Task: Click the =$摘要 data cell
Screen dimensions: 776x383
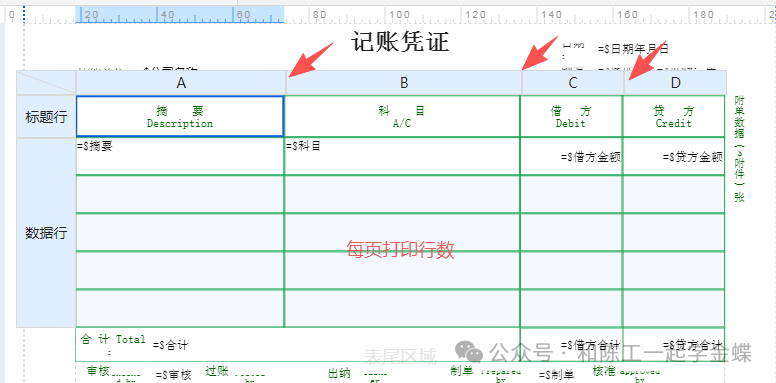Action: (180, 156)
